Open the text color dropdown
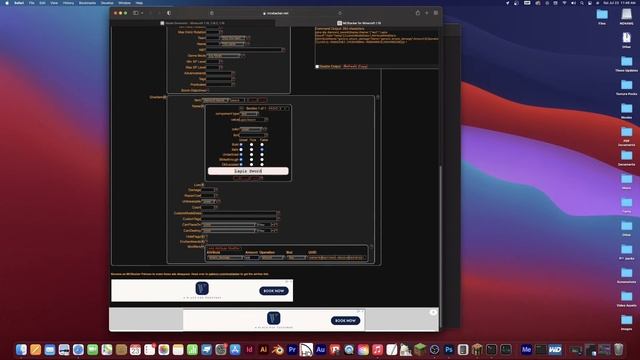 tap(251, 129)
